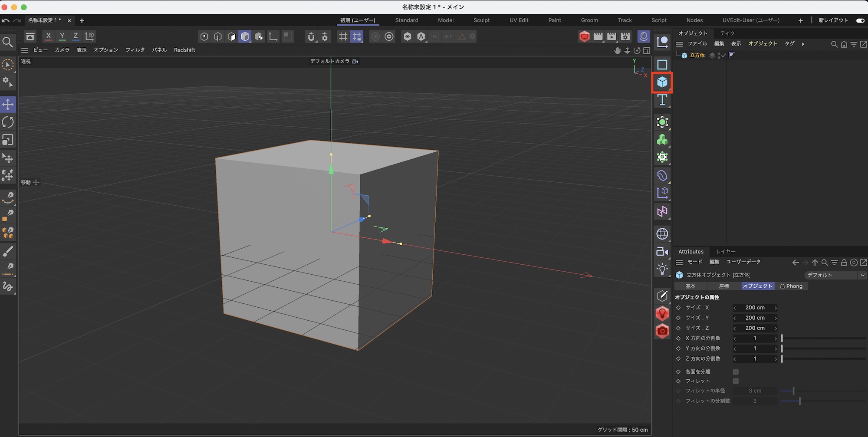Open the Phong tag tab
Viewport: 868px width, 437px height.
(791, 286)
